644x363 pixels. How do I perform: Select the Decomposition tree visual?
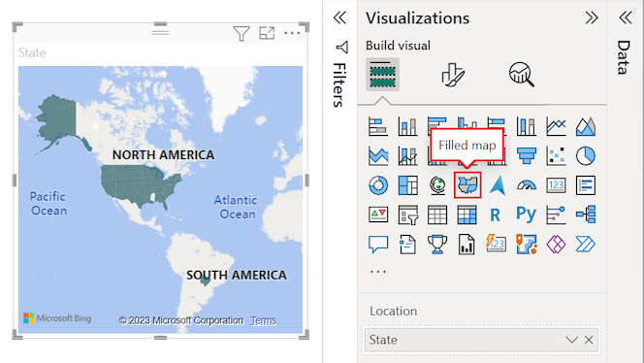[586, 214]
